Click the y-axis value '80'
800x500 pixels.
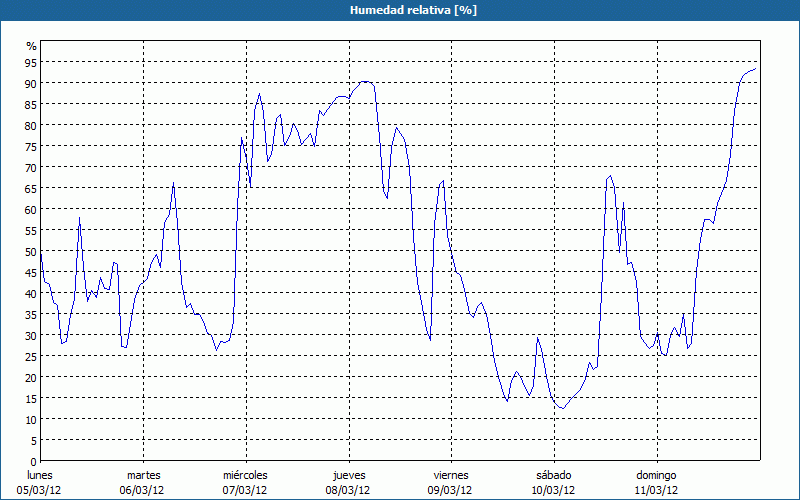[31, 125]
